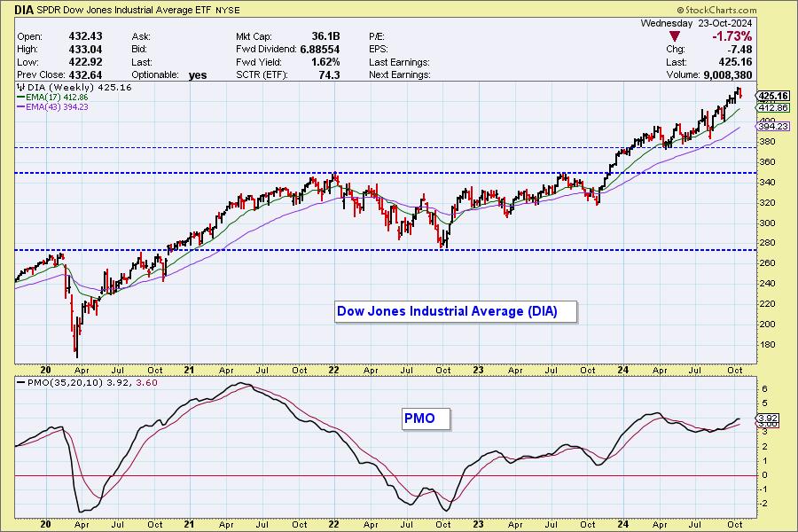Click the 'P/E:' label
798x532 pixels.
point(377,36)
